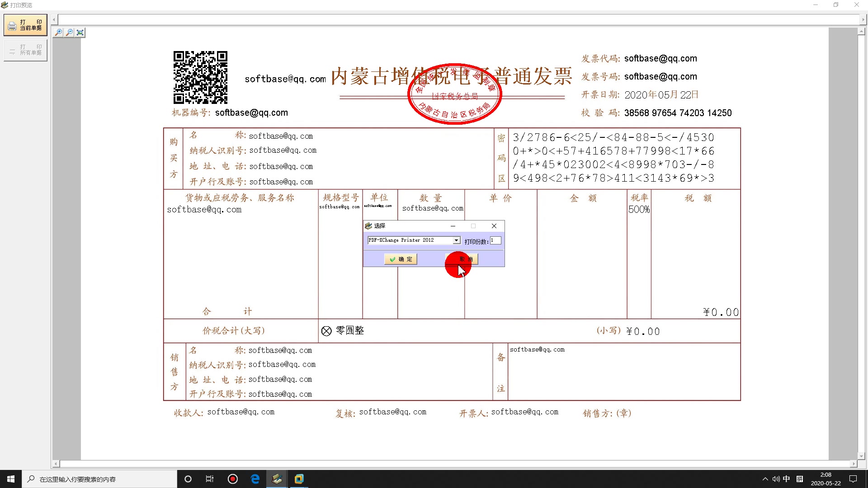The height and width of the screenshot is (488, 868).
Task: Open the notification center icon
Action: pos(854,479)
